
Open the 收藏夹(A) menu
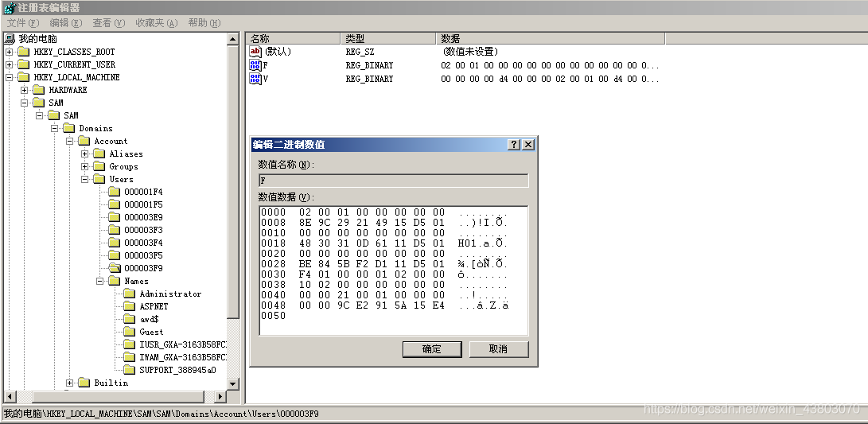[156, 23]
